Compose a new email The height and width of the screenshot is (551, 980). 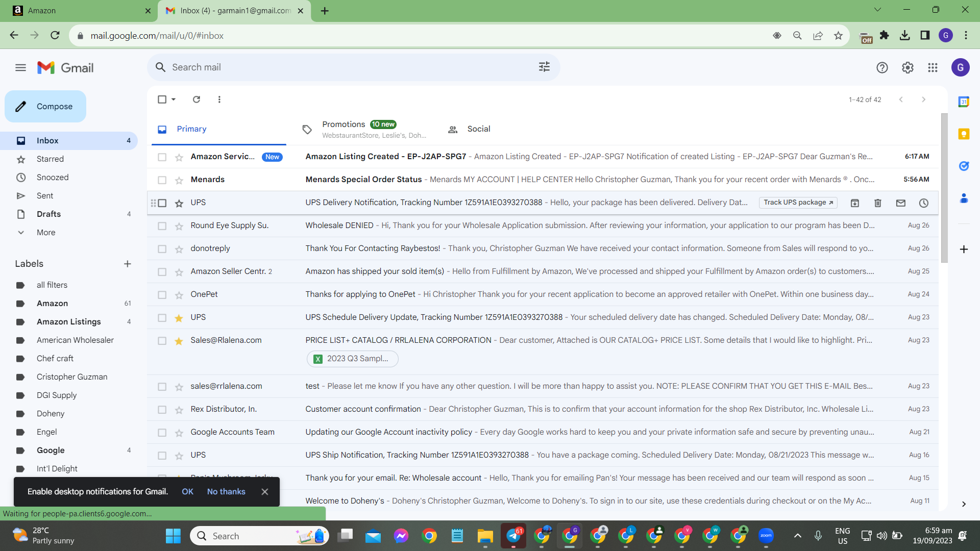point(45,106)
